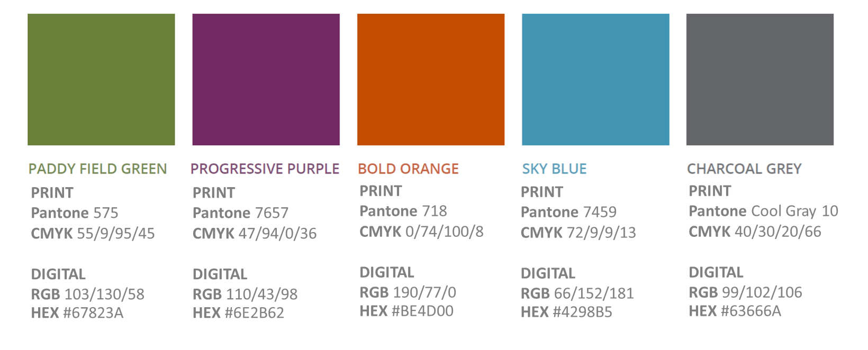Viewport: 868px width, 350px height.
Task: Click the HEX #67823A value
Action: pos(77,313)
